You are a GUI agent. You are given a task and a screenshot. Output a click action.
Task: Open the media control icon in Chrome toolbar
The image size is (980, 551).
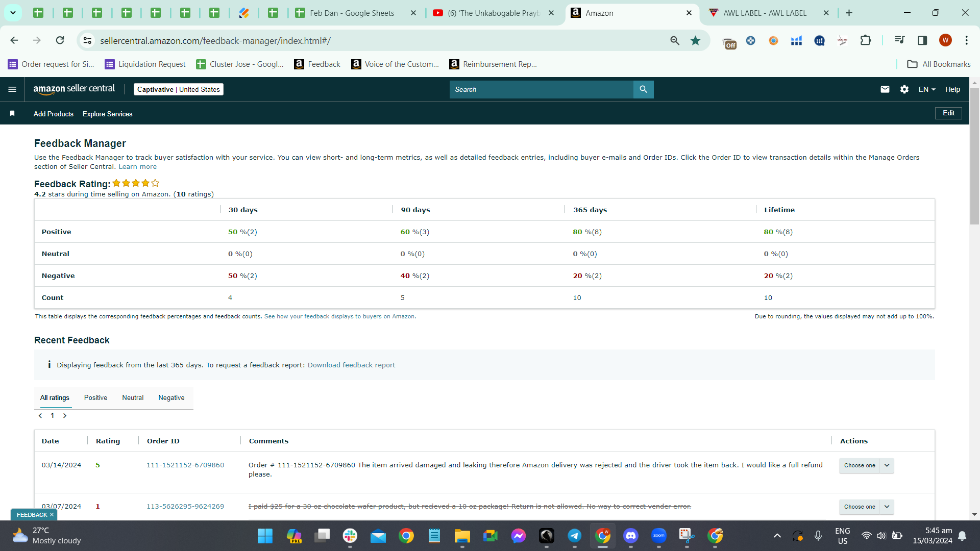[x=899, y=40]
